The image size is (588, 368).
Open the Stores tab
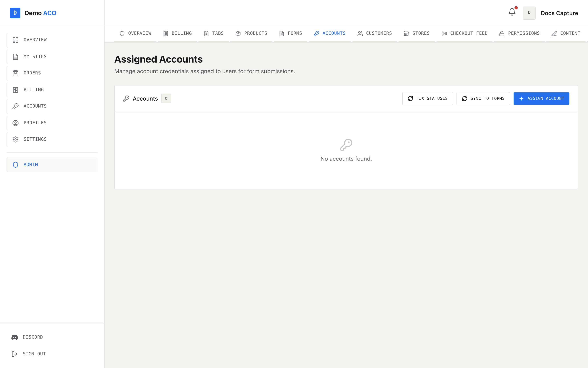click(x=417, y=34)
